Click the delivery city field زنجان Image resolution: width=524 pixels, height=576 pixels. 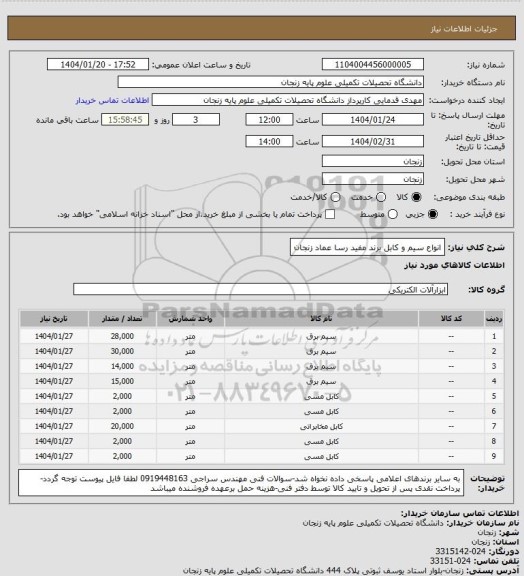[x=373, y=179]
